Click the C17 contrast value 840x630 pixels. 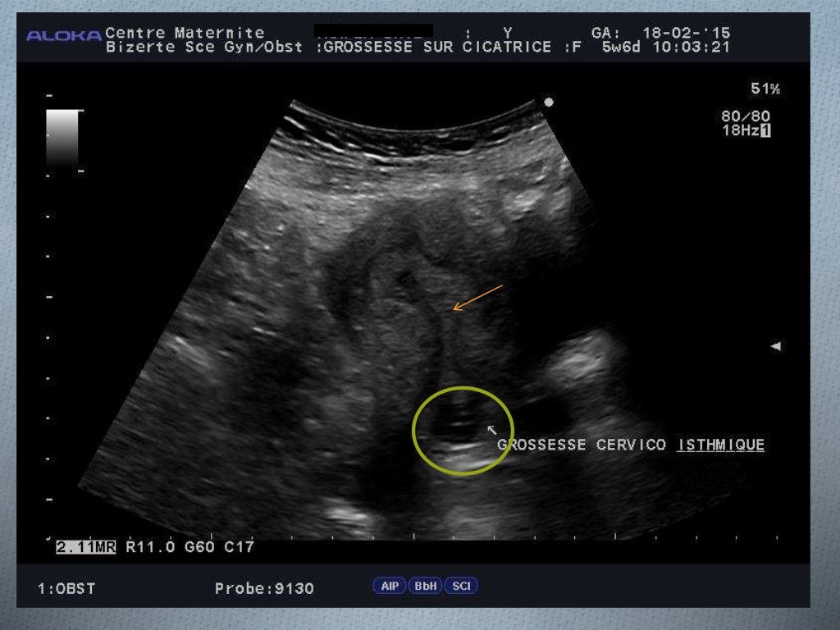[239, 547]
